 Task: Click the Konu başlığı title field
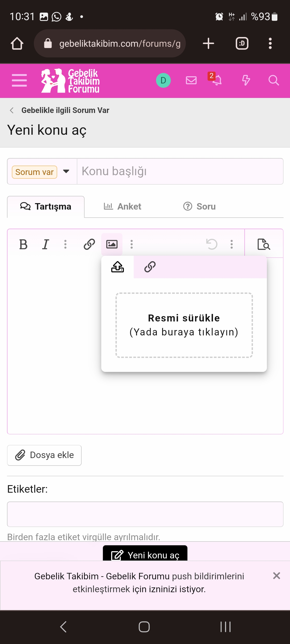(x=180, y=171)
